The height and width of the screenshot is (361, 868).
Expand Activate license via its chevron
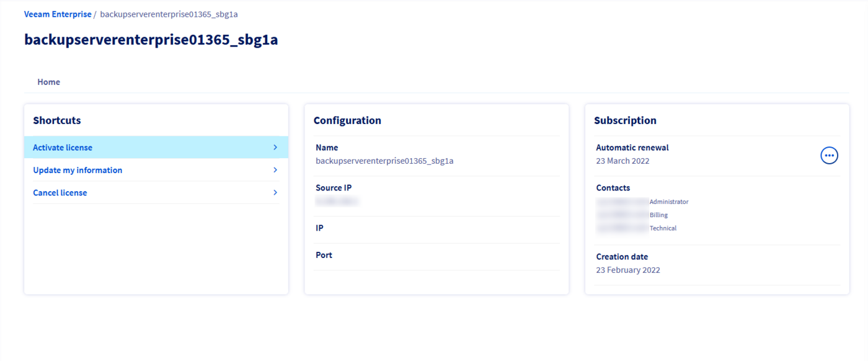pyautogui.click(x=275, y=147)
